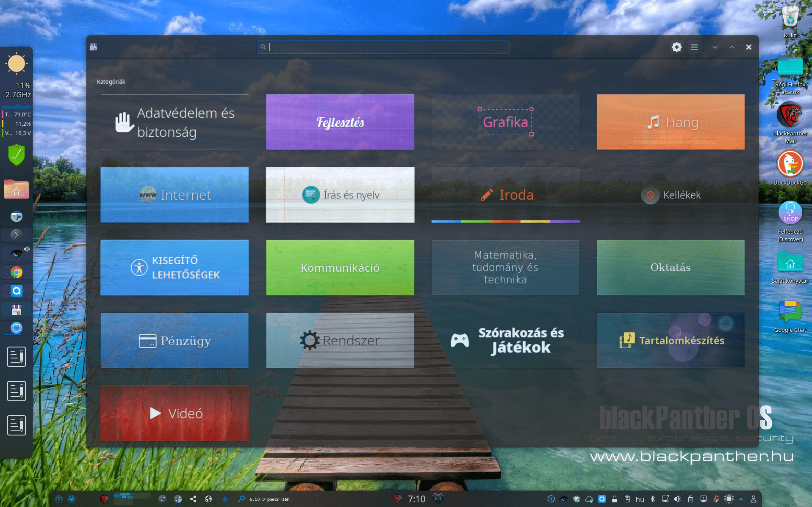
Task: Click the application search field
Action: click(383, 47)
